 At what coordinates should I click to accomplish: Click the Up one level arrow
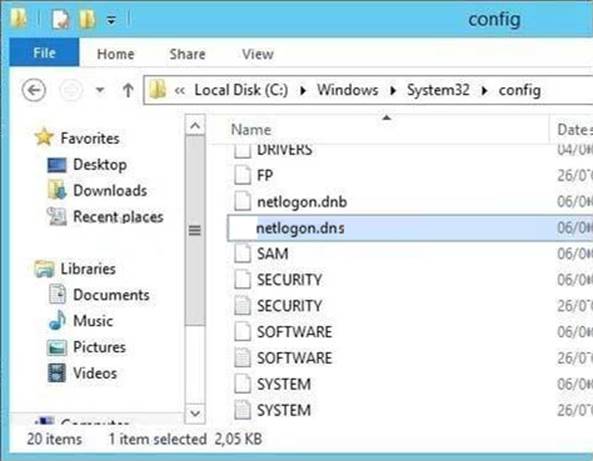point(128,90)
